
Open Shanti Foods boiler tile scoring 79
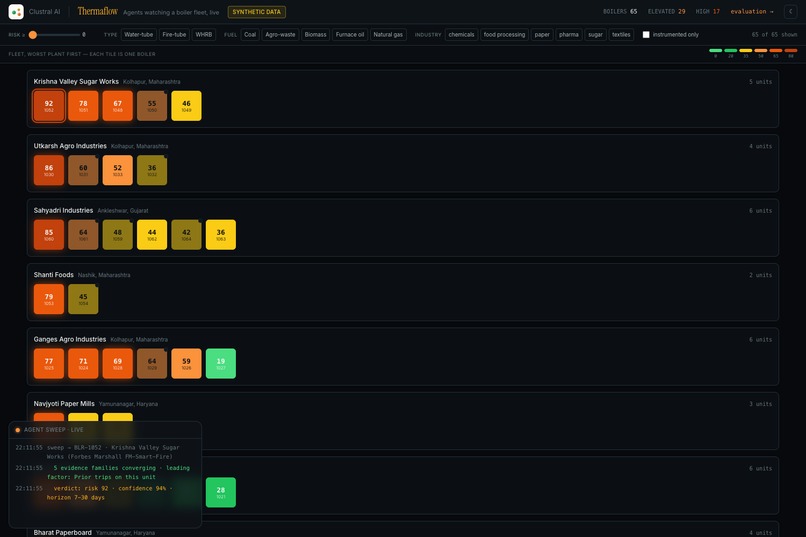click(x=49, y=299)
